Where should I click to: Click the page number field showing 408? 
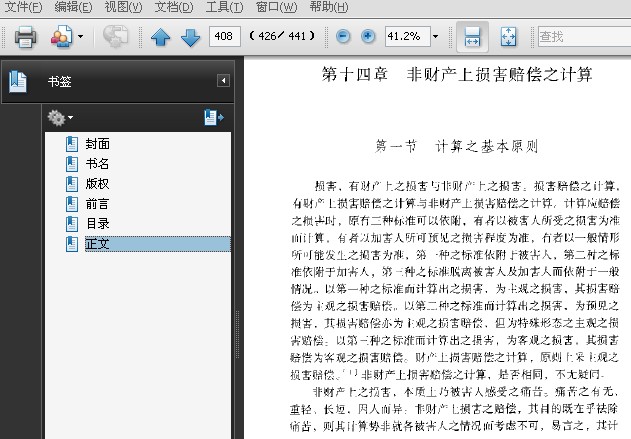tap(225, 37)
